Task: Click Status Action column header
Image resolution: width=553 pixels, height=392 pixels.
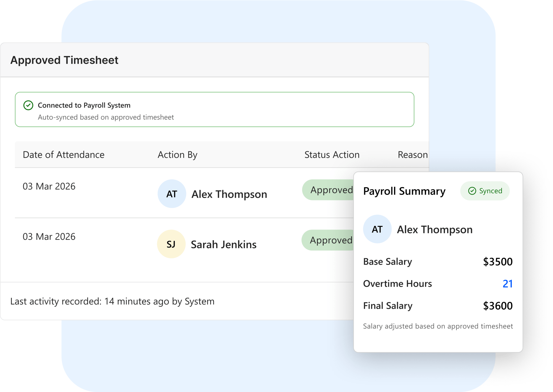Action: (x=332, y=155)
